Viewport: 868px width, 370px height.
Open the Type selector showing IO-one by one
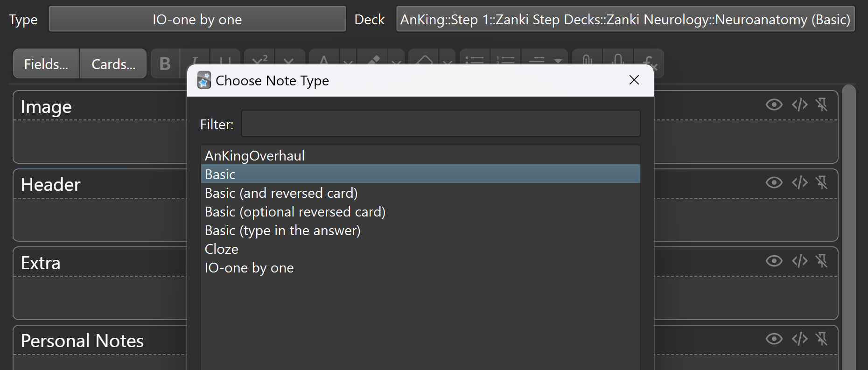tap(197, 19)
